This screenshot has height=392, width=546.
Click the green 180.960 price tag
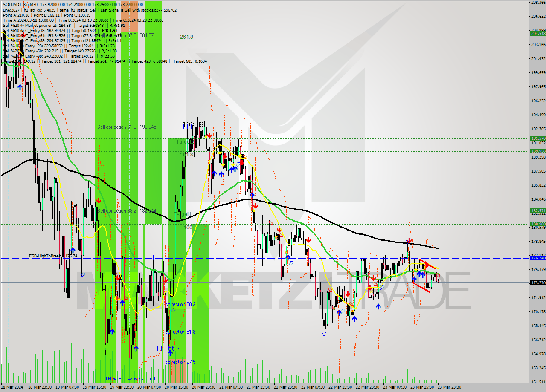[538, 224]
